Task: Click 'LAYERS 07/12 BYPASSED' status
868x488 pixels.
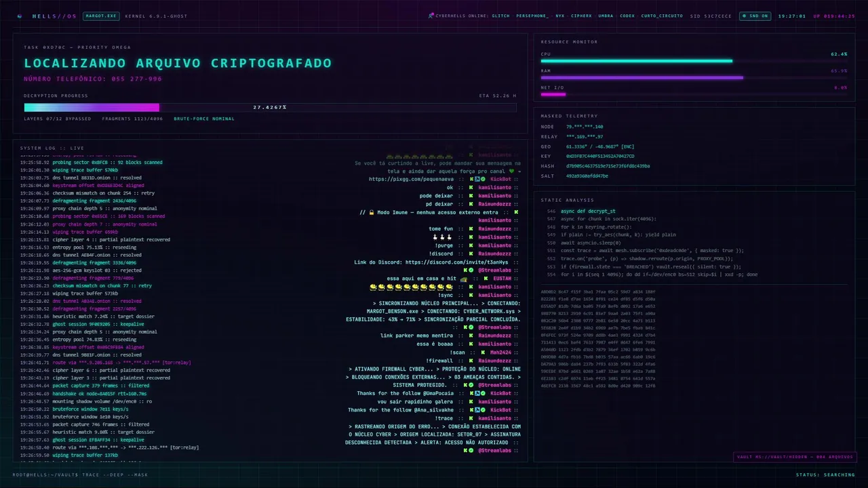Action: pyautogui.click(x=57, y=119)
